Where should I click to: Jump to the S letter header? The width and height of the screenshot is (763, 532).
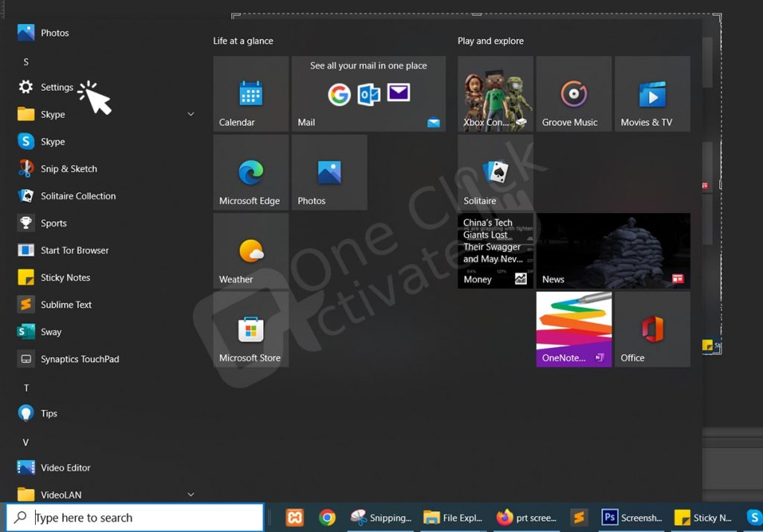[26, 62]
